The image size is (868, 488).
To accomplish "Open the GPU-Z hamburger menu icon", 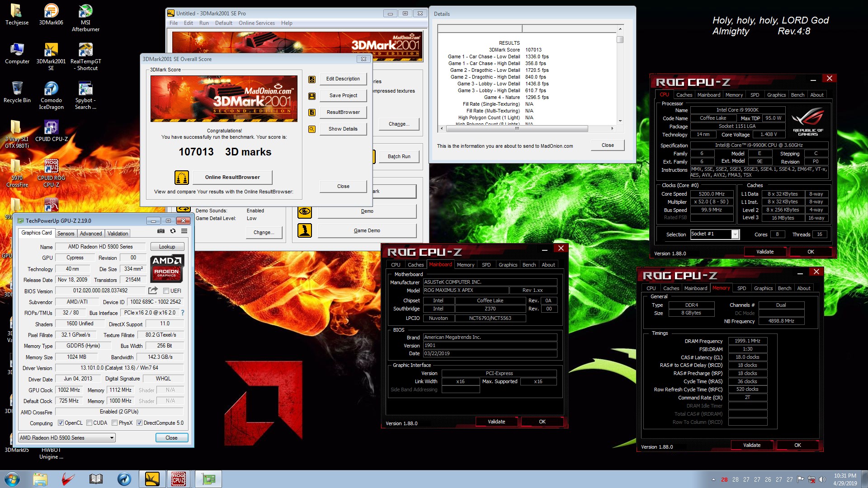I will click(184, 231).
